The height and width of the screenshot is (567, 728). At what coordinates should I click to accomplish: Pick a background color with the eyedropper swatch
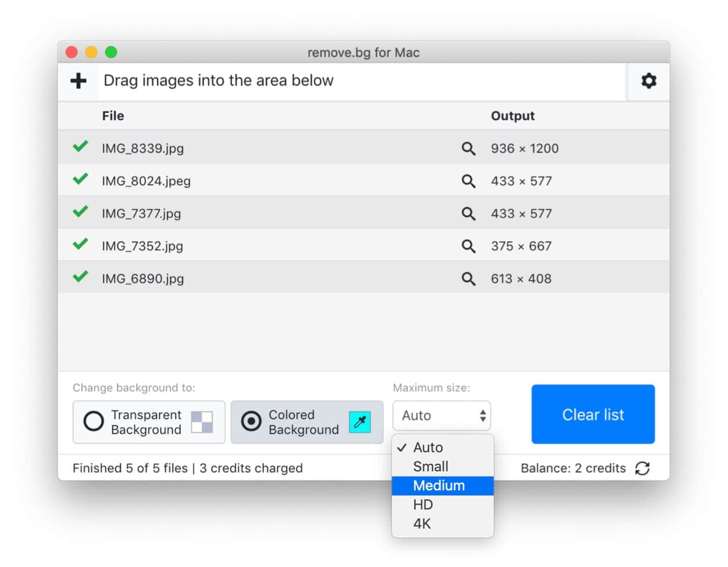(360, 422)
